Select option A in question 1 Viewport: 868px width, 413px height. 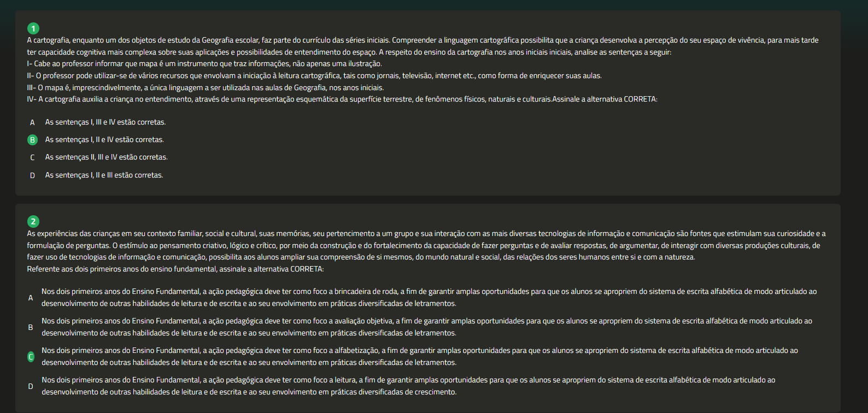(x=32, y=122)
